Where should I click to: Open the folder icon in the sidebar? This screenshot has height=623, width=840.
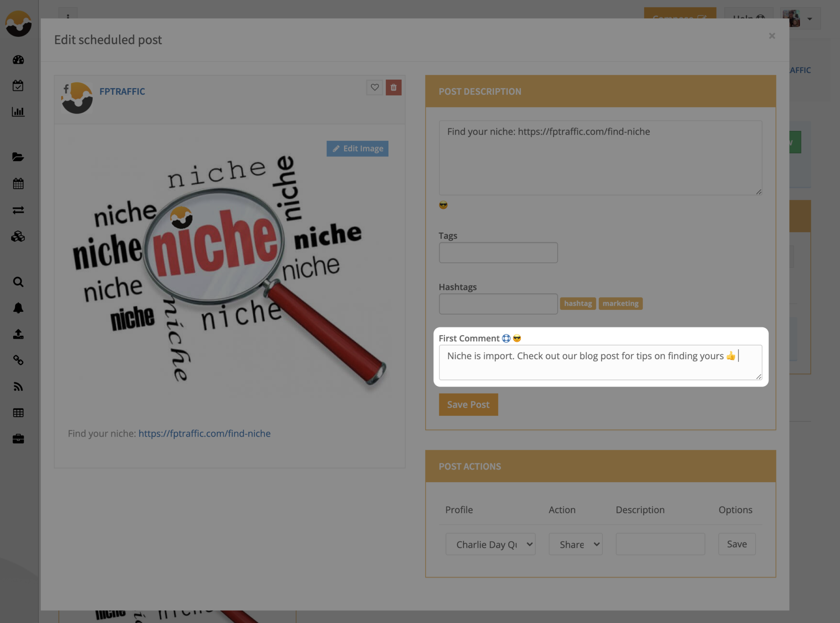[x=18, y=157]
